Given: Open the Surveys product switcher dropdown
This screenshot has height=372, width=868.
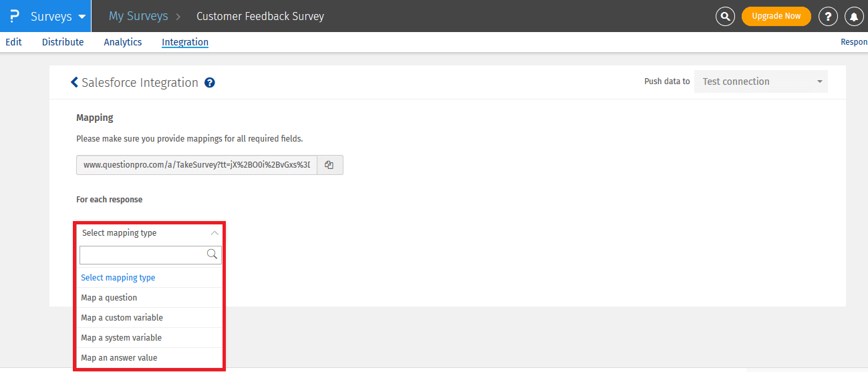Looking at the screenshot, I should click(58, 16).
